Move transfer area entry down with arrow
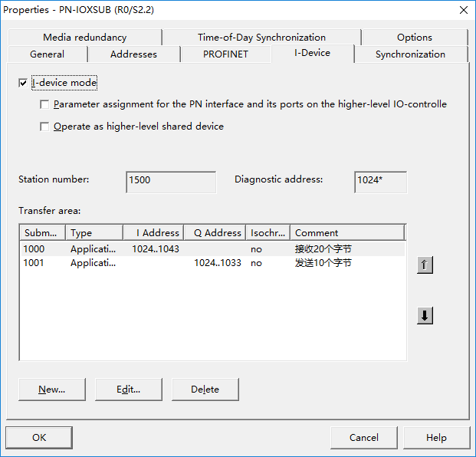The width and height of the screenshot is (476, 457). click(425, 315)
